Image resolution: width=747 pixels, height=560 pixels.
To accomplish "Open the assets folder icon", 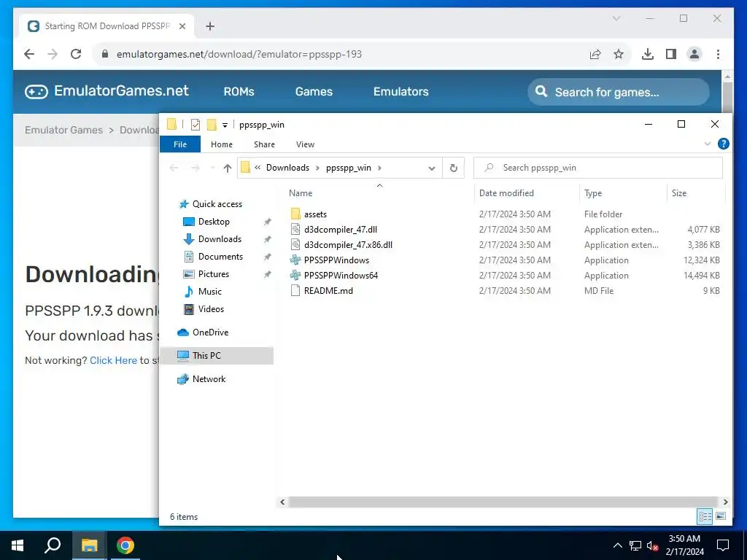I will tap(295, 214).
